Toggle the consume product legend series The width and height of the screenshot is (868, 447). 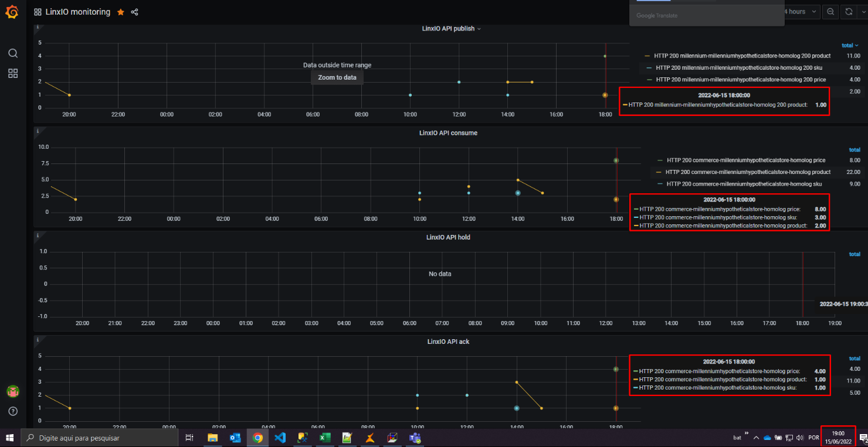pyautogui.click(x=748, y=172)
